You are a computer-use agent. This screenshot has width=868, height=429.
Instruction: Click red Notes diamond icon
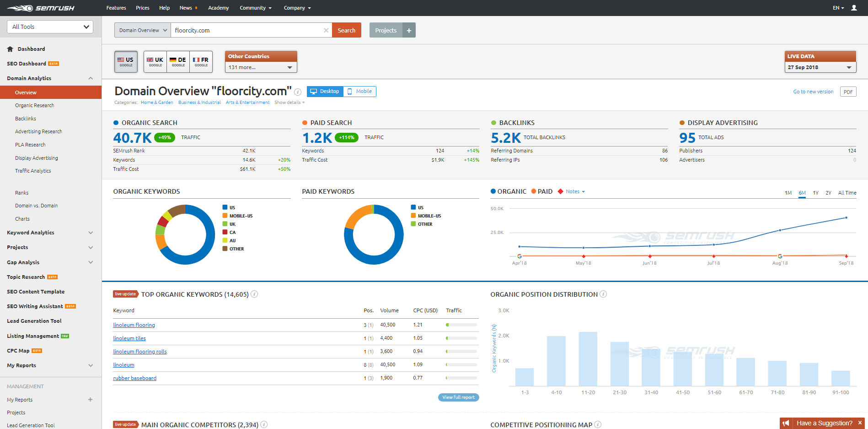tap(561, 191)
